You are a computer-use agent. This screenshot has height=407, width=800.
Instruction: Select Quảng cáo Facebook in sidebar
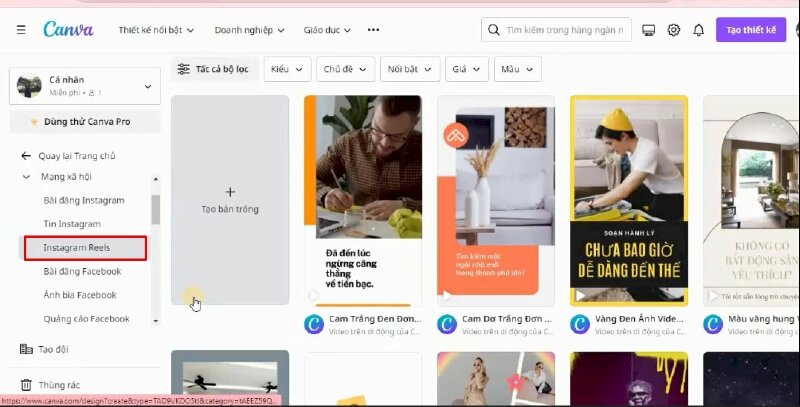86,319
